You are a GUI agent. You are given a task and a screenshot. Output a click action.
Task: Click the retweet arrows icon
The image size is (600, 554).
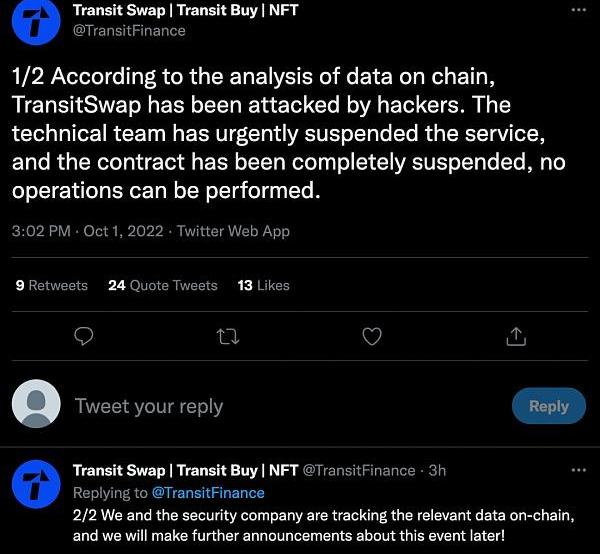tap(228, 337)
